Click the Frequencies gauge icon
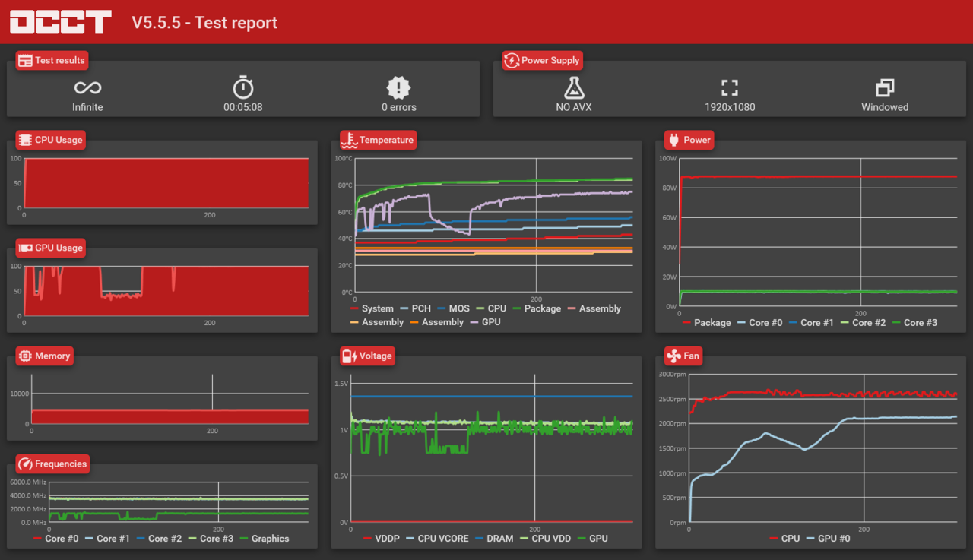This screenshot has width=973, height=560. click(x=25, y=464)
